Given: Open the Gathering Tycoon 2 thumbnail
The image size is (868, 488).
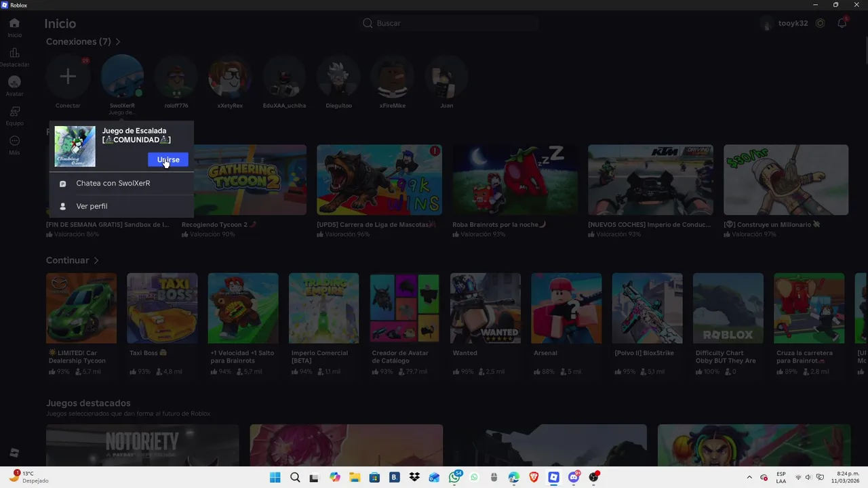Looking at the screenshot, I should tap(244, 180).
